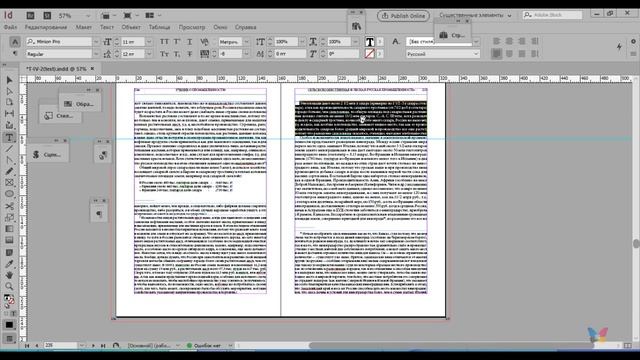Click the text fill color swatch (T)
This screenshot has width=640, height=360.
(369, 42)
